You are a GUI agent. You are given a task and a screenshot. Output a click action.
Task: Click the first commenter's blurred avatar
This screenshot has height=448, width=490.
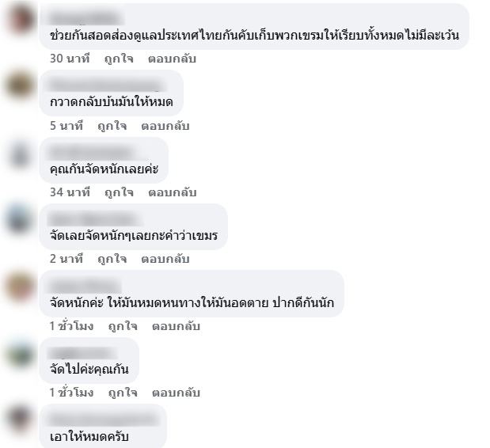pyautogui.click(x=20, y=18)
